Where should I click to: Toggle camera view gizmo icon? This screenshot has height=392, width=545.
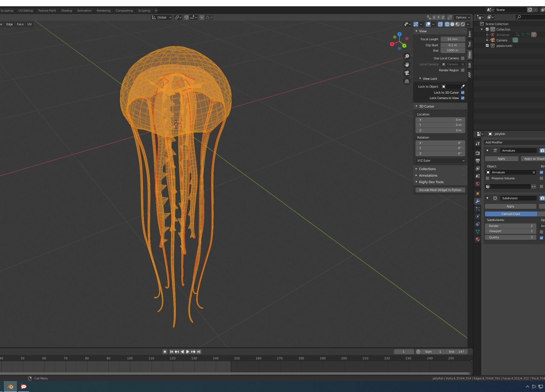pyautogui.click(x=407, y=73)
